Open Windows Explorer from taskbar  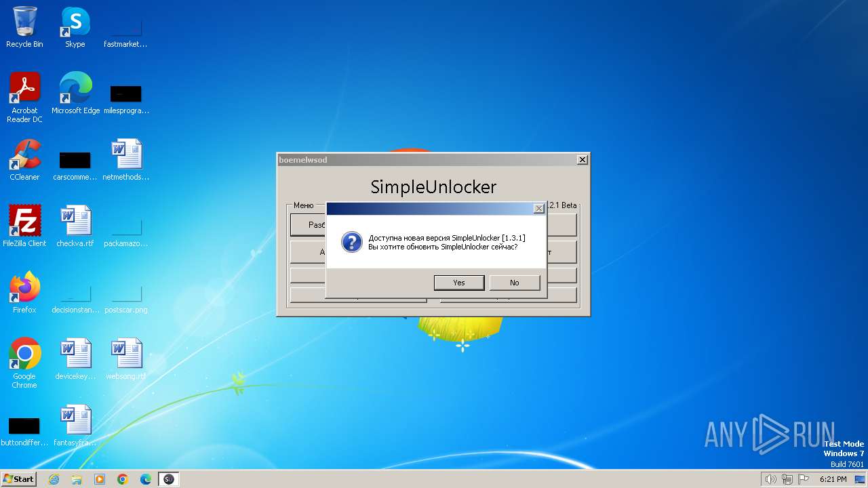pyautogui.click(x=77, y=479)
